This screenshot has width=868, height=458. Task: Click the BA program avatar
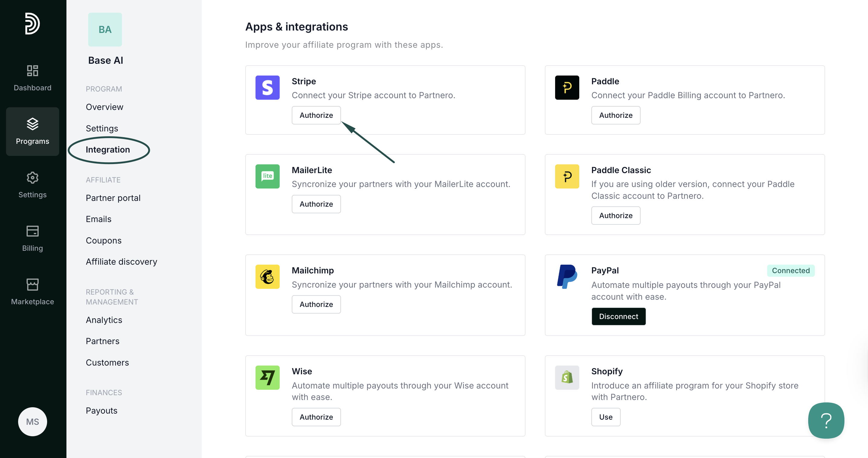pos(105,29)
